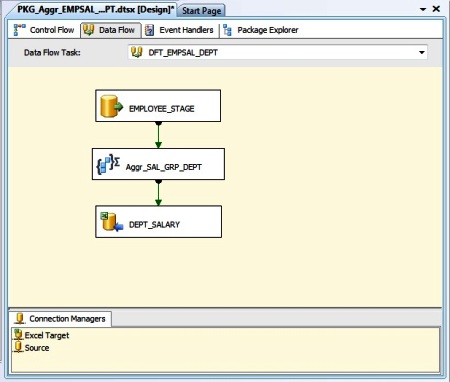
Task: Click the Package Explorer tab icon
Action: point(227,30)
